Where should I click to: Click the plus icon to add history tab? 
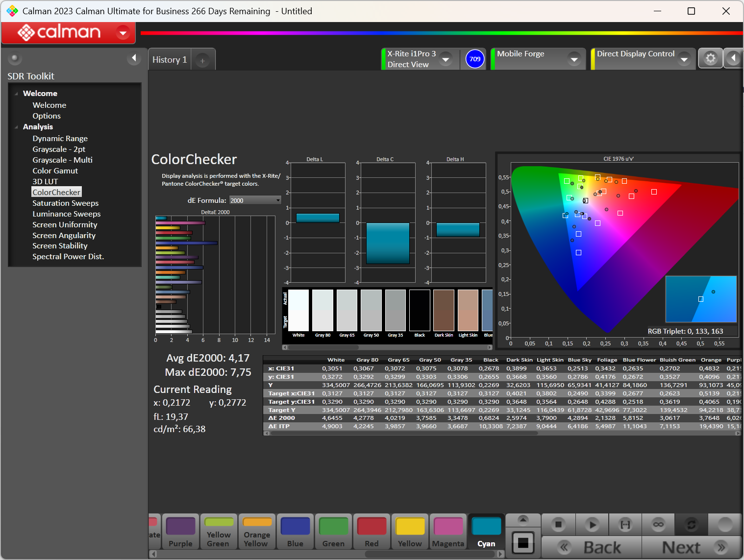point(202,60)
